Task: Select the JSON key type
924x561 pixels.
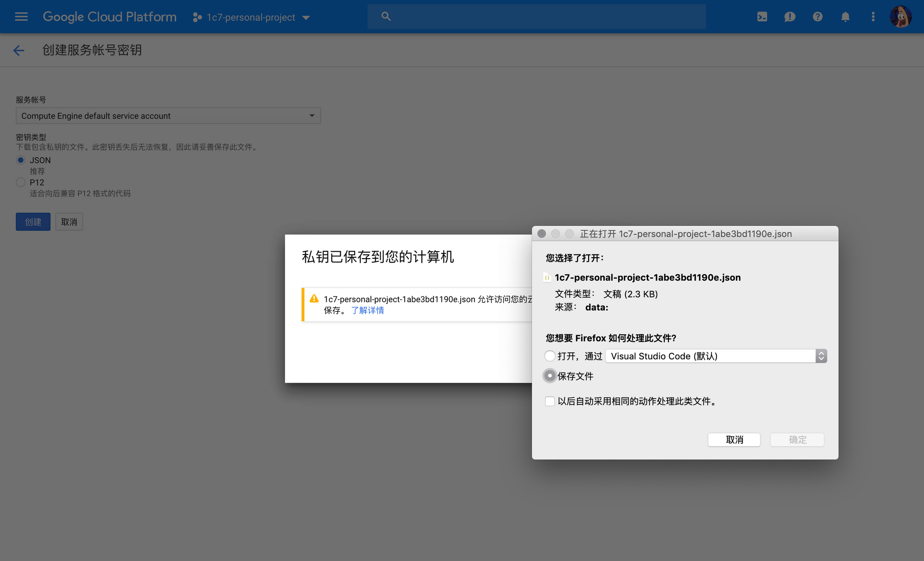Action: (x=21, y=160)
